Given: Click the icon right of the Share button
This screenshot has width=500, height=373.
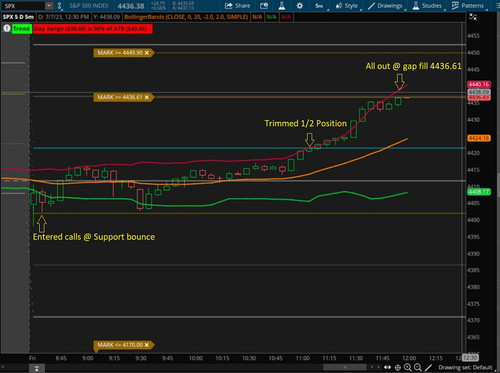Looking at the screenshot, I should pos(264,6).
